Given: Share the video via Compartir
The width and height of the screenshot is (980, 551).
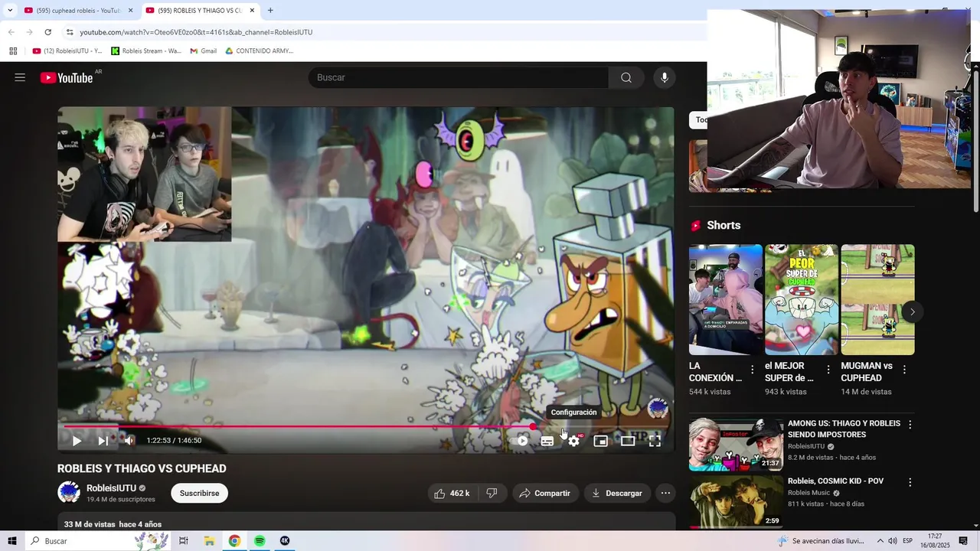Looking at the screenshot, I should pos(544,494).
